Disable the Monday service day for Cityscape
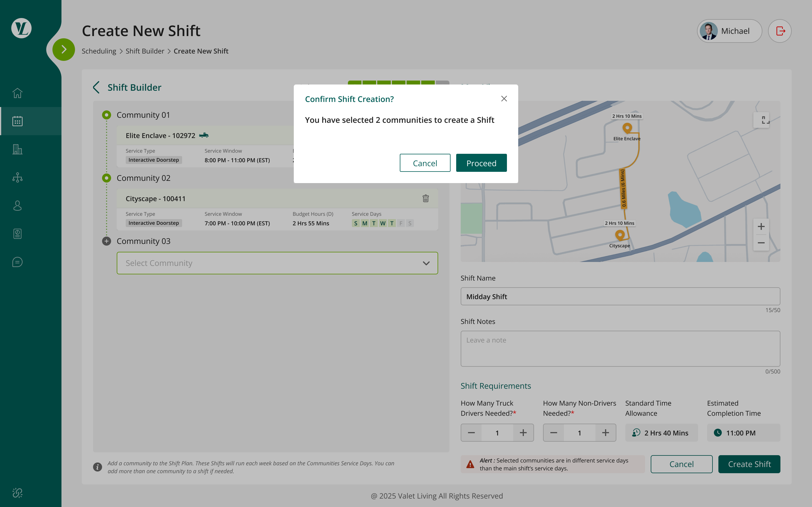The image size is (812, 507). pyautogui.click(x=365, y=223)
